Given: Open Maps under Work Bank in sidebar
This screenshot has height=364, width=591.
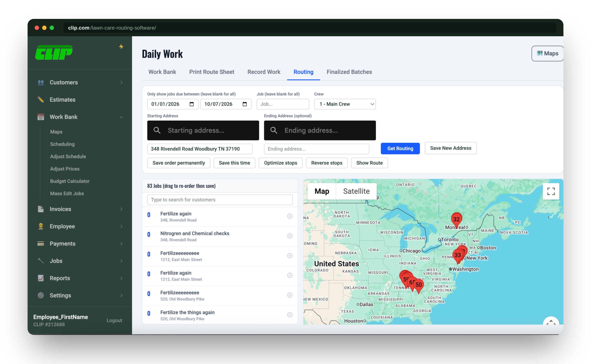Looking at the screenshot, I should coord(56,132).
